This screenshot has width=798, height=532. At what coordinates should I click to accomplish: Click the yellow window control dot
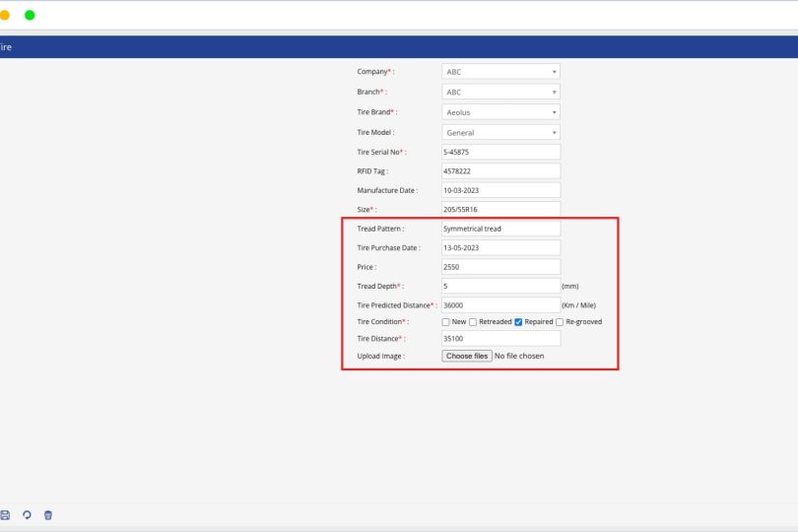(5, 15)
